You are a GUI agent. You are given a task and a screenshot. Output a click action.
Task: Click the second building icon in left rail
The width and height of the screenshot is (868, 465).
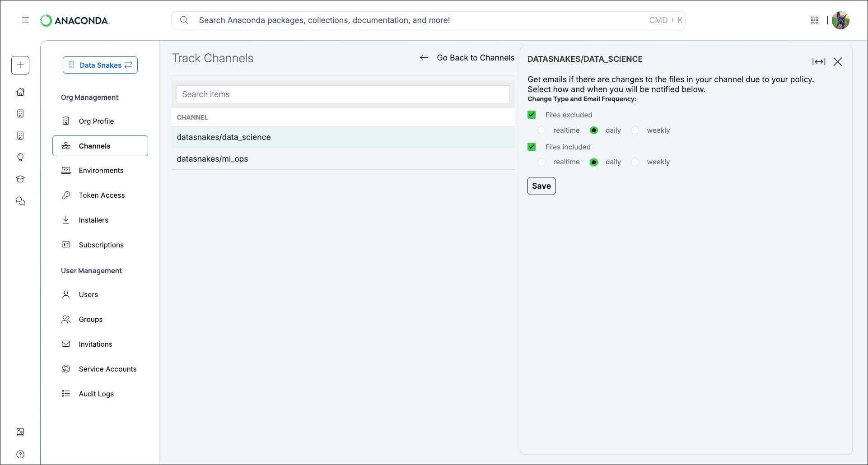point(20,135)
